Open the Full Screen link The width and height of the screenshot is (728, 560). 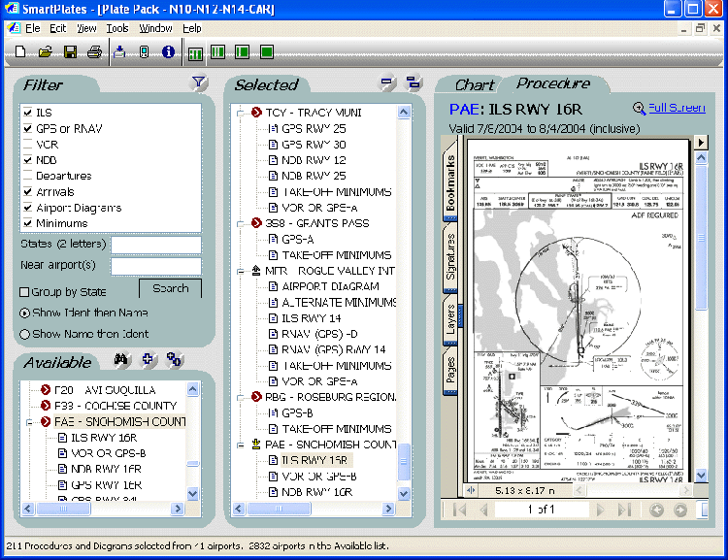(677, 108)
